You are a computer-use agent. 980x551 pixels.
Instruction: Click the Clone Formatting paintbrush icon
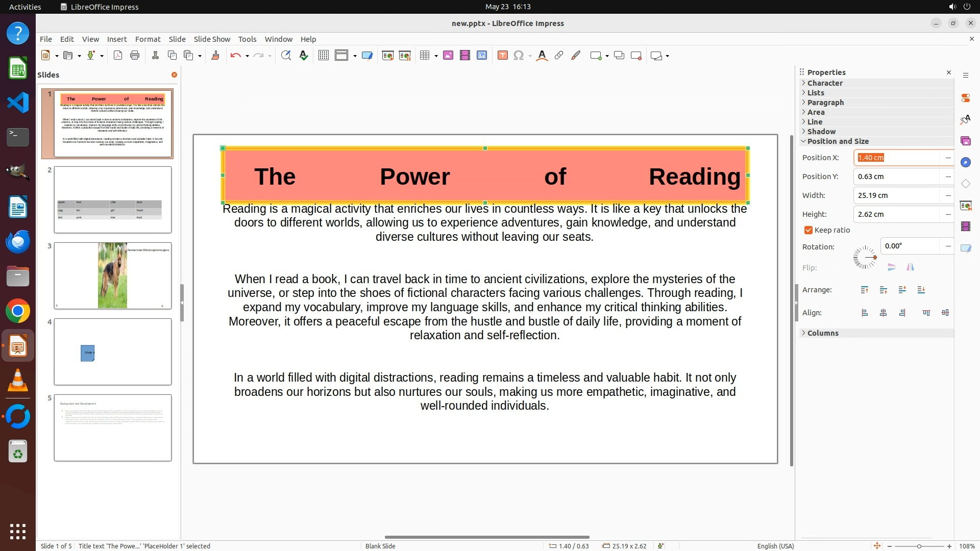pos(215,56)
